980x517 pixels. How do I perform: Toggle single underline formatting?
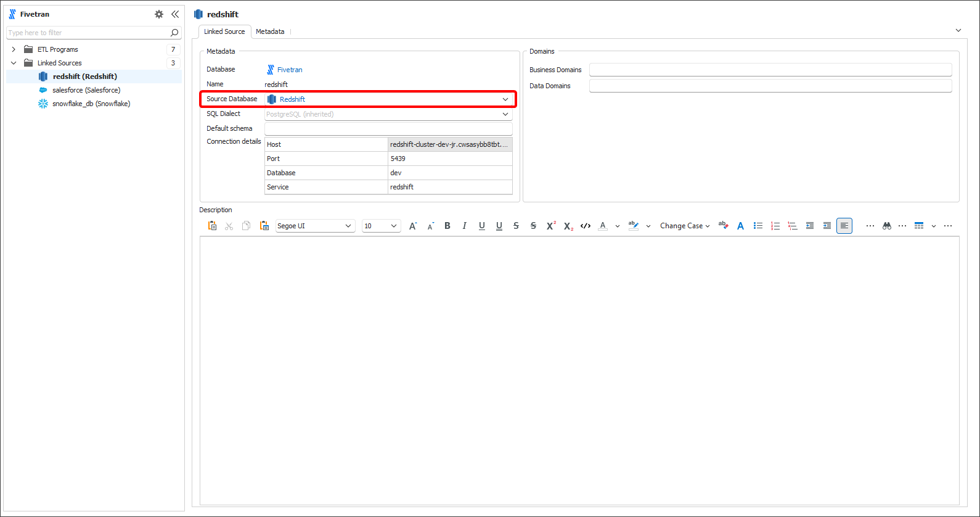[x=482, y=226]
